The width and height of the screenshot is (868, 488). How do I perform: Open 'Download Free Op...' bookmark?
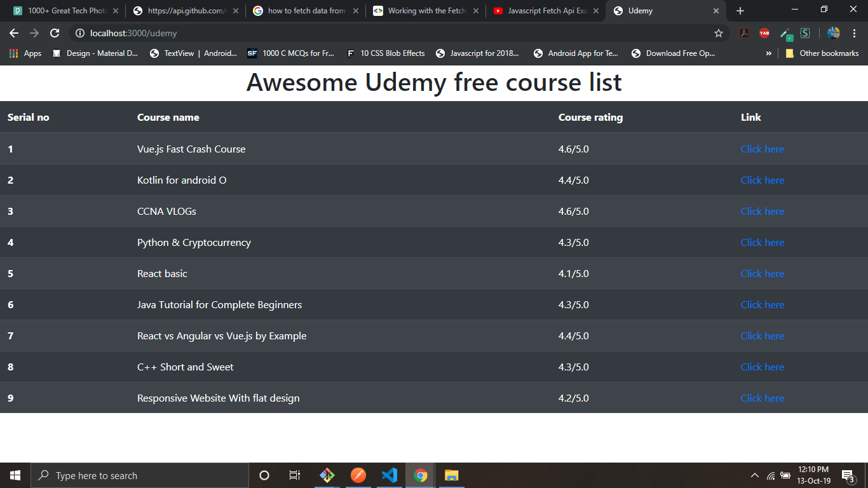674,53
